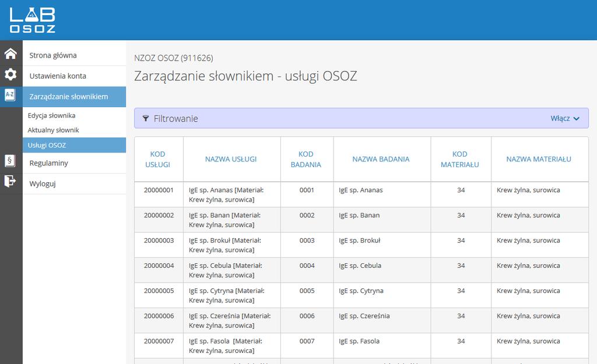The width and height of the screenshot is (597, 364).
Task: Click test name IgE sp. Banan
Action: point(359,215)
